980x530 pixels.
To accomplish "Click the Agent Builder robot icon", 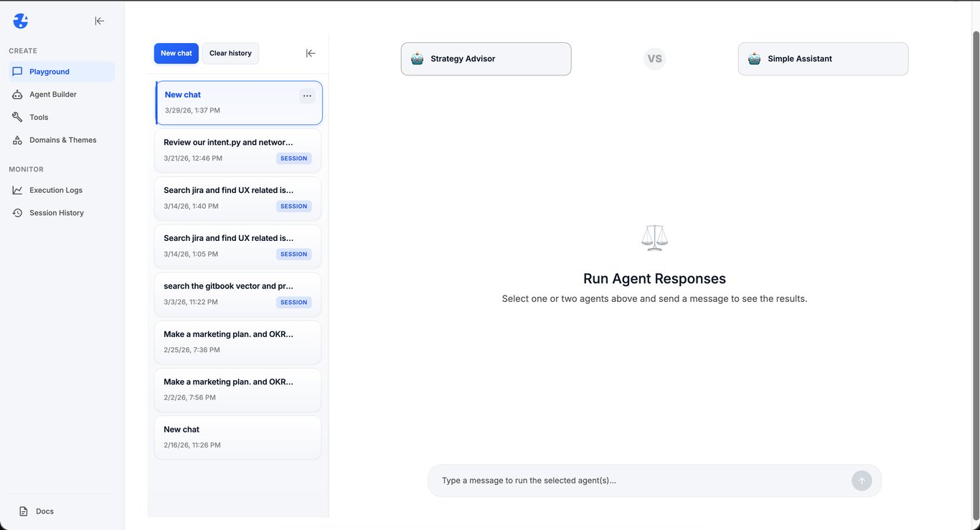I will click(x=17, y=94).
